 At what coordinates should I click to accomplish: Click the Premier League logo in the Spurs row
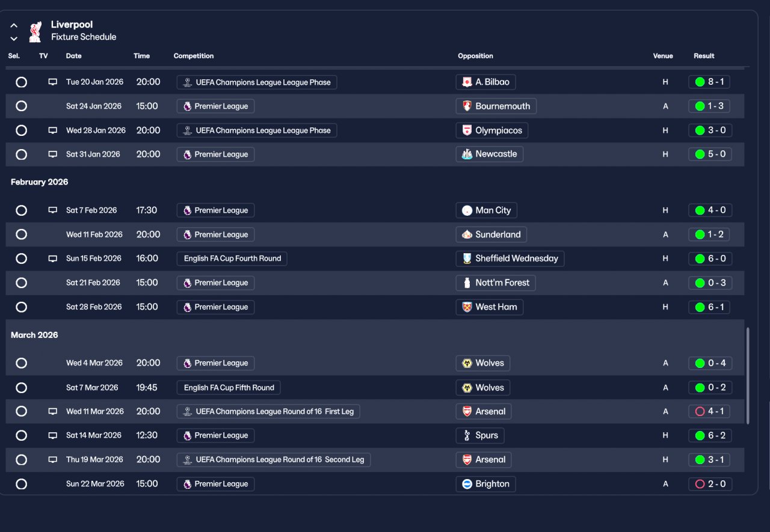(x=187, y=436)
